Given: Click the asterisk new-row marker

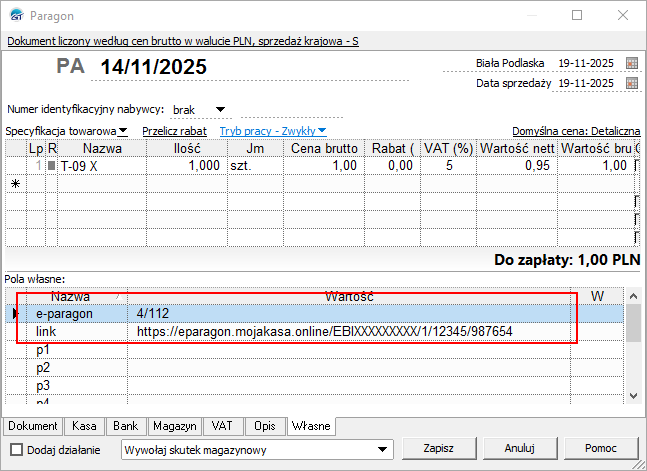Looking at the screenshot, I should click(14, 185).
